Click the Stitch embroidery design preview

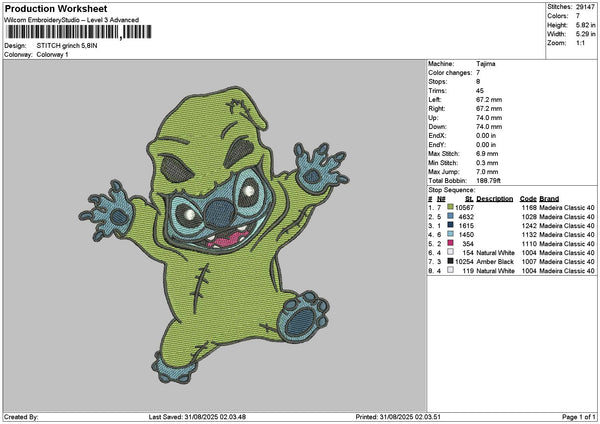point(214,234)
